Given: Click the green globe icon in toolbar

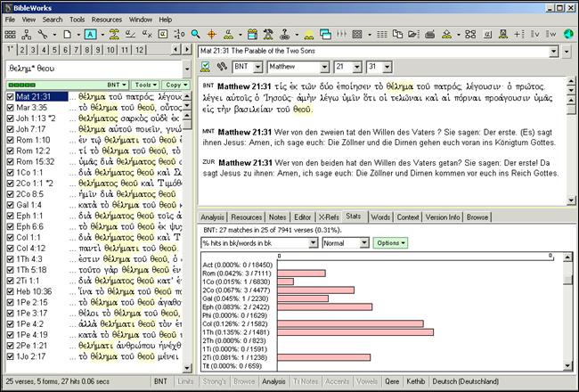Looking at the screenshot, I should pos(568,34).
